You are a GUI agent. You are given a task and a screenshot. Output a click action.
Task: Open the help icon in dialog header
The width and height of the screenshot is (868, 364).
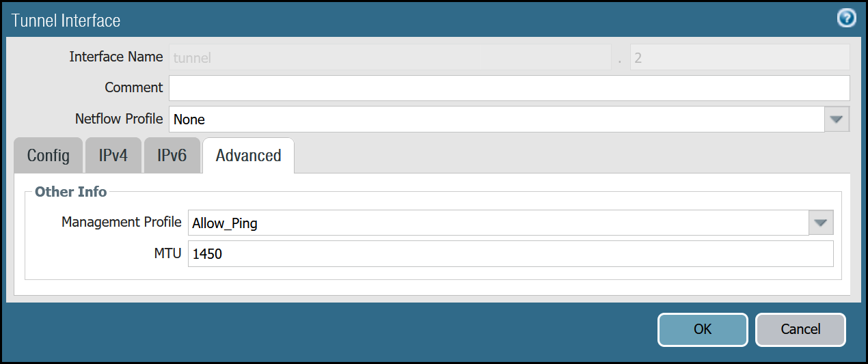(x=846, y=18)
